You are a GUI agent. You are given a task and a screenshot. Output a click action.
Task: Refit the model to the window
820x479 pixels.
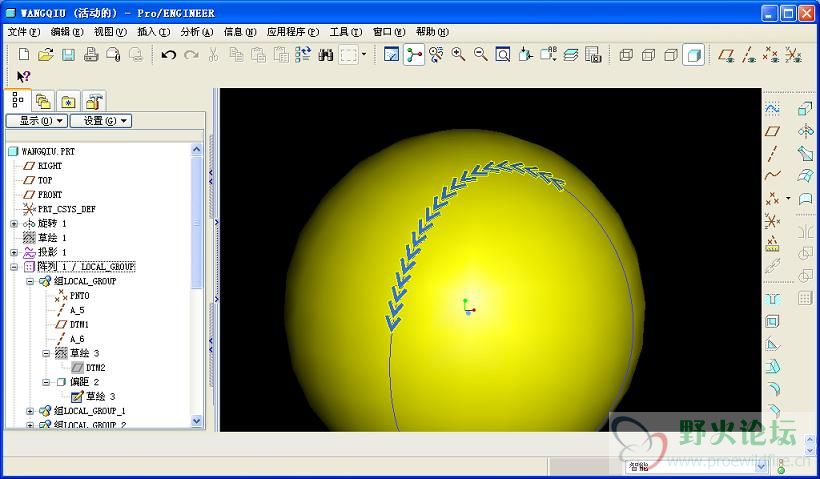[503, 54]
